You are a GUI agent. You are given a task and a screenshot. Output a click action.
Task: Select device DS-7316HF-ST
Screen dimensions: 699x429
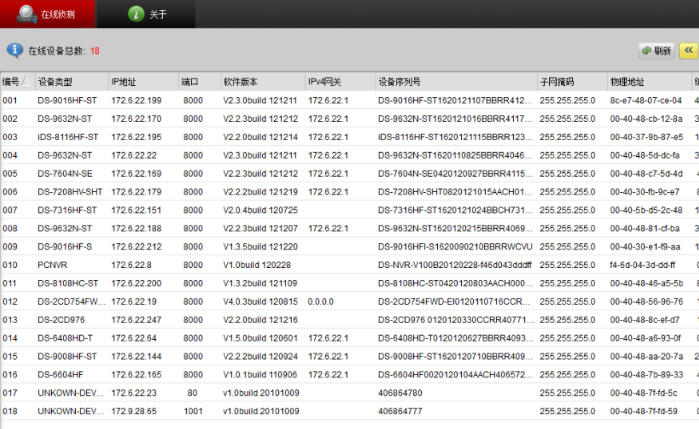pyautogui.click(x=67, y=210)
